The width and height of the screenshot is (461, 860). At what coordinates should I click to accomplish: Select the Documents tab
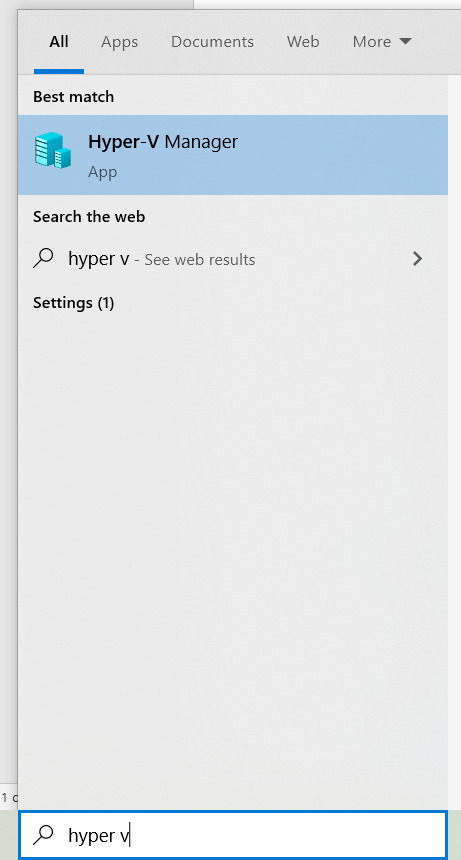(212, 42)
